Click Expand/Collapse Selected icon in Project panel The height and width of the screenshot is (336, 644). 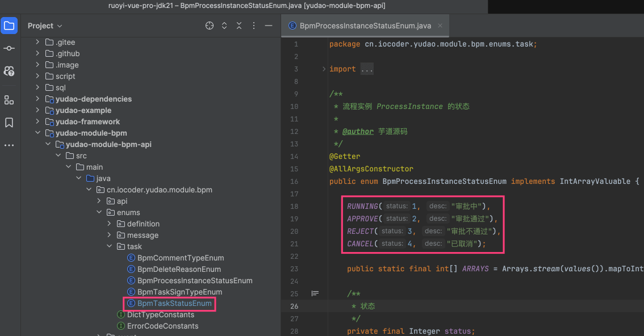(x=224, y=26)
